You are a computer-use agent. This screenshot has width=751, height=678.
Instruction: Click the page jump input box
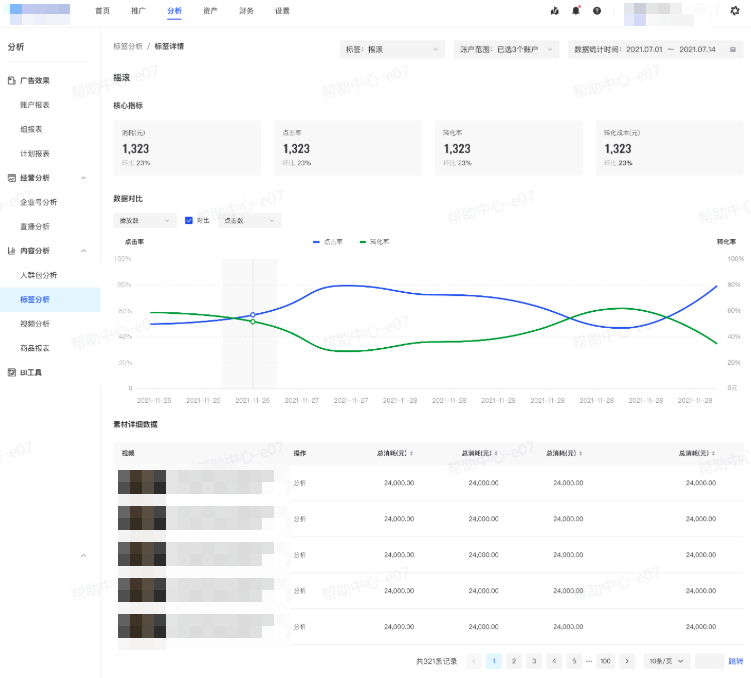(709, 661)
